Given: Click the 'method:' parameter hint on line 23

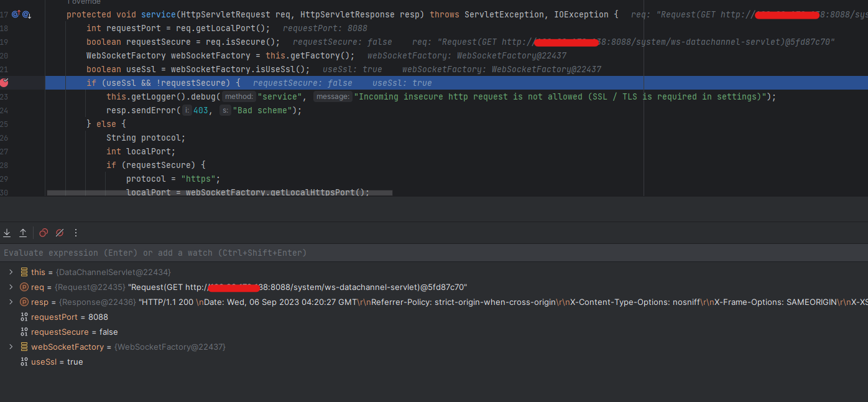Looking at the screenshot, I should 239,96.
